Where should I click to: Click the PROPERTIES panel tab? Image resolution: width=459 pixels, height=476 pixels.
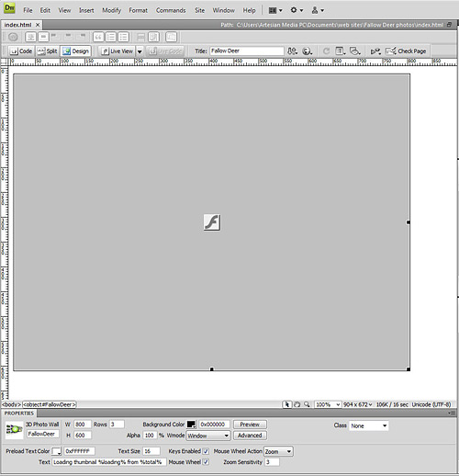click(x=19, y=414)
